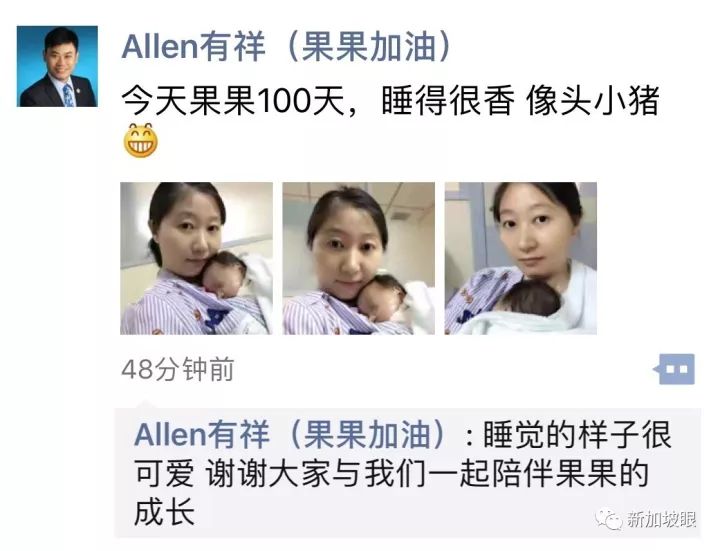Open the first photo of mother and baby
This screenshot has height=551, width=720.
[x=197, y=258]
